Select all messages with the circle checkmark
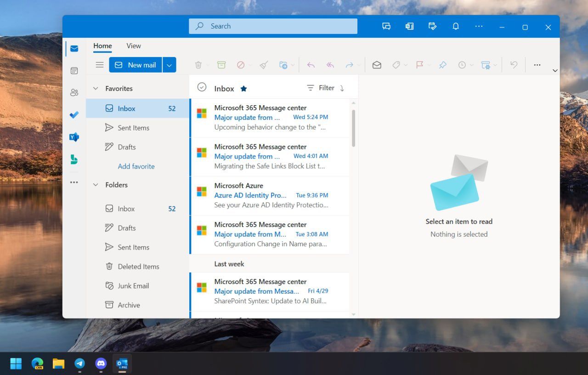The width and height of the screenshot is (588, 375). pos(202,86)
